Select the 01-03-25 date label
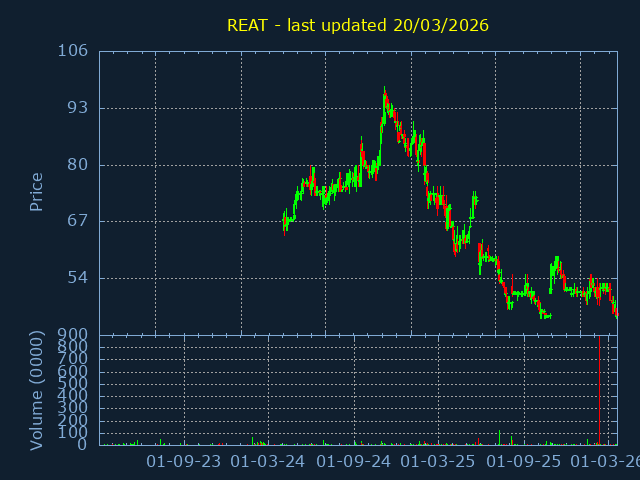 coord(438,462)
